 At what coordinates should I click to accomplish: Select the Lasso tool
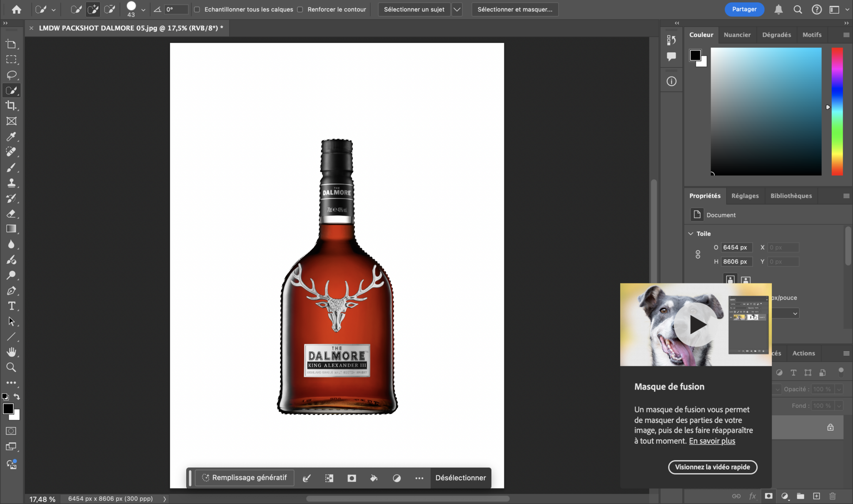(x=11, y=75)
